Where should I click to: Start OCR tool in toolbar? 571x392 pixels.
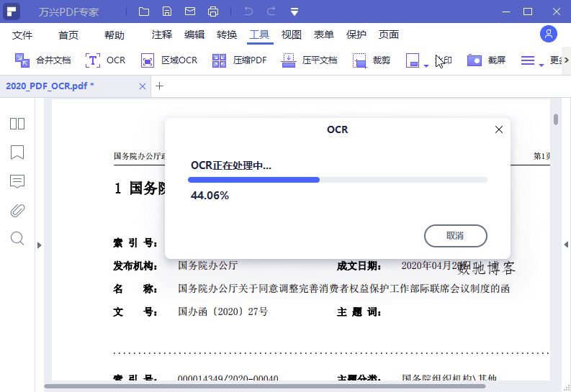click(x=105, y=60)
